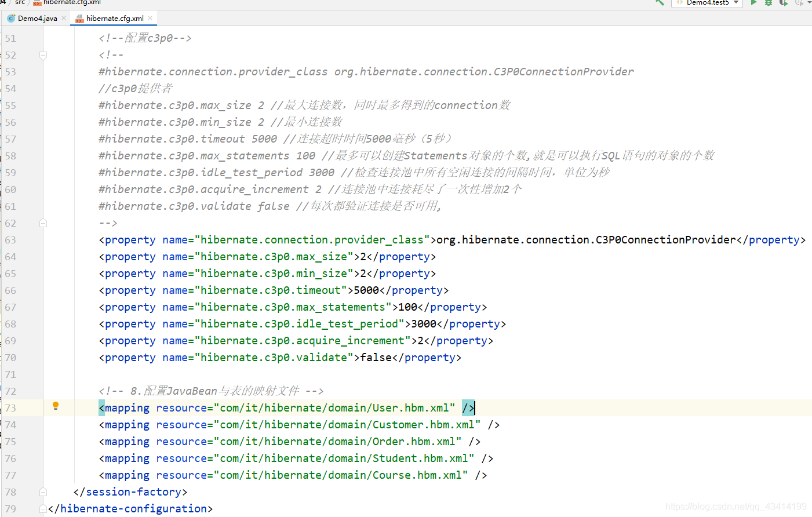Switch to the Demo4.java tab
The width and height of the screenshot is (812, 517).
point(37,19)
